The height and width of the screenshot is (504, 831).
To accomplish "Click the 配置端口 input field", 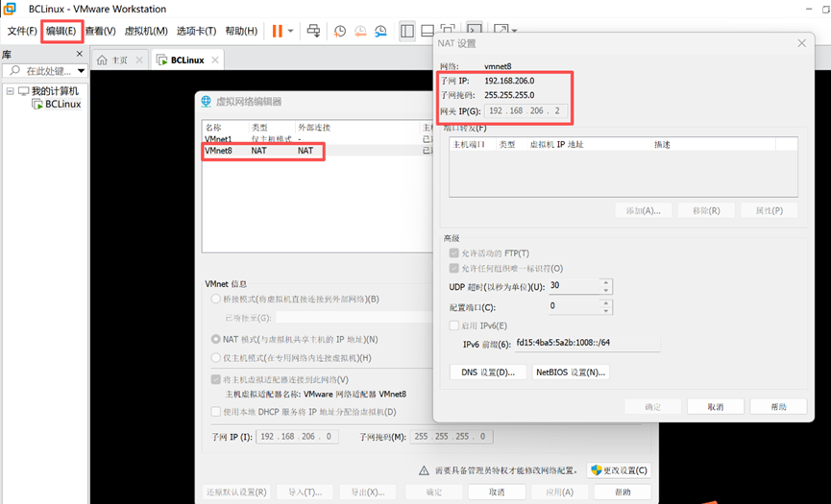I will pos(574,307).
